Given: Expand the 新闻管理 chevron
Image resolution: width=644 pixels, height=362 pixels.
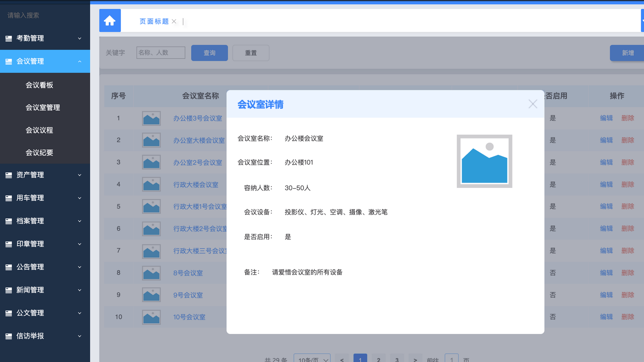Looking at the screenshot, I should [x=80, y=290].
